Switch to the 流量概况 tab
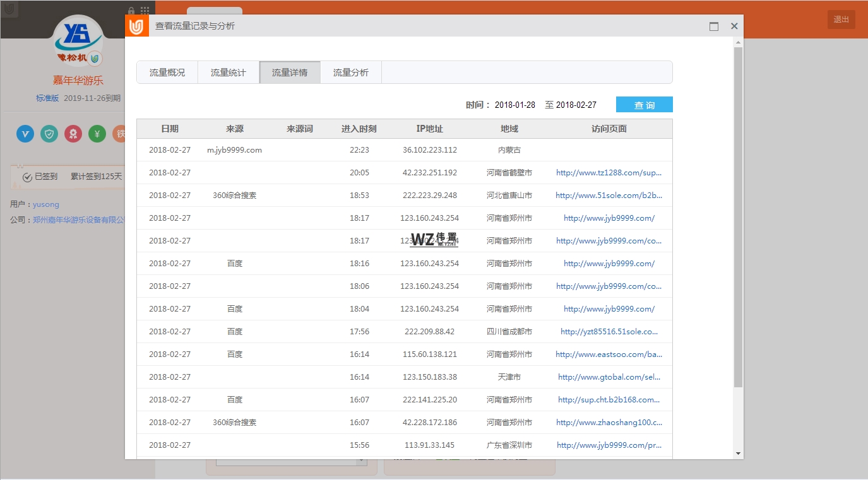This screenshot has height=480, width=868. (x=167, y=73)
